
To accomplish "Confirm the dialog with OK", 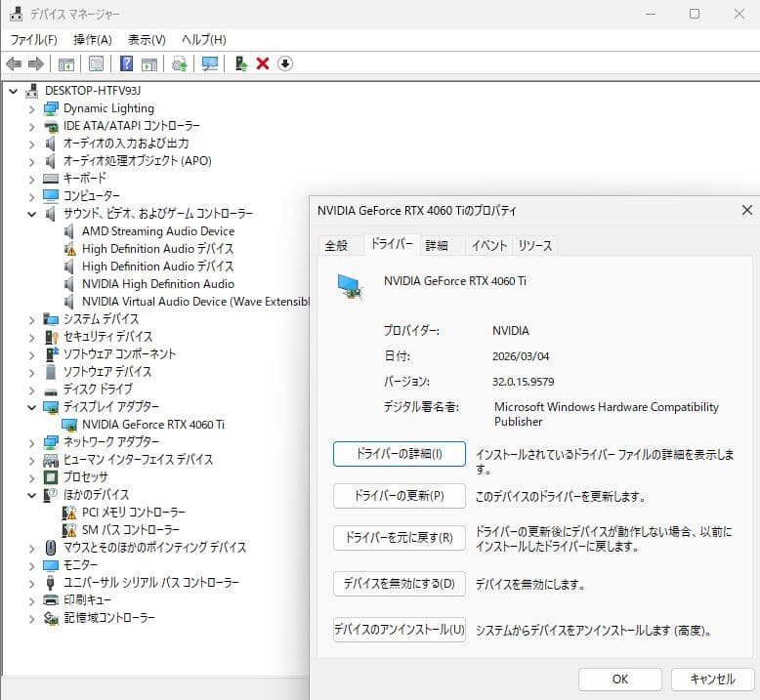I will tap(620, 679).
